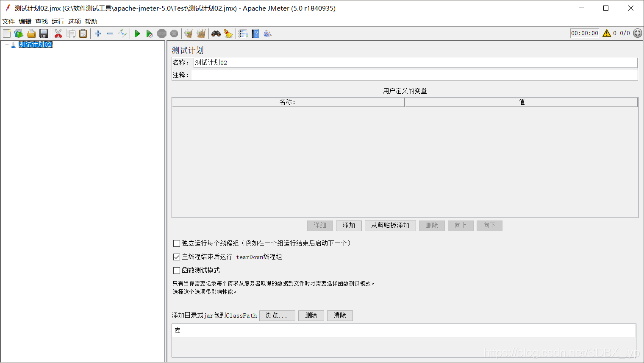Click the empty user variables table area
The image size is (644, 363).
tap(405, 162)
